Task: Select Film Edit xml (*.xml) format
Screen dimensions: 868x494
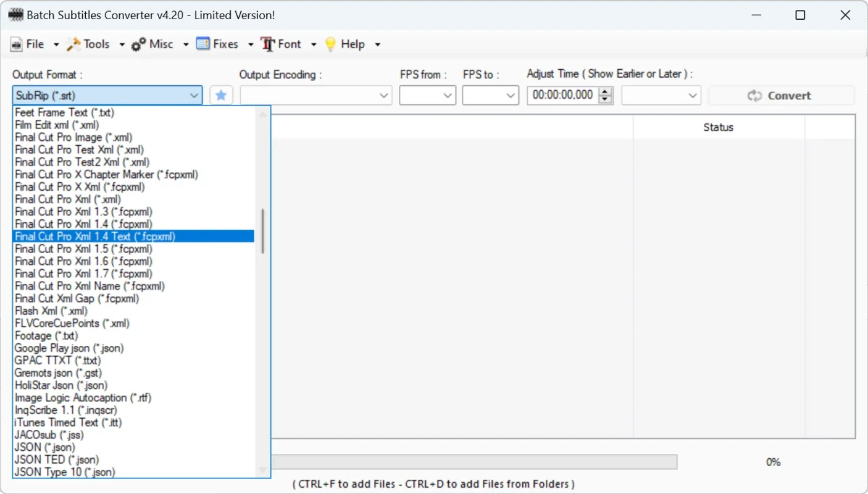Action: click(134, 125)
